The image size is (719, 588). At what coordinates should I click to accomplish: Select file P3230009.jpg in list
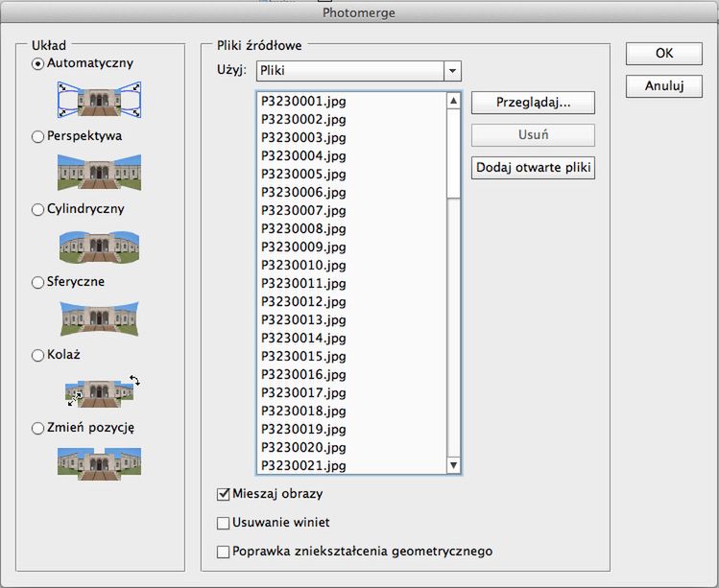351,247
